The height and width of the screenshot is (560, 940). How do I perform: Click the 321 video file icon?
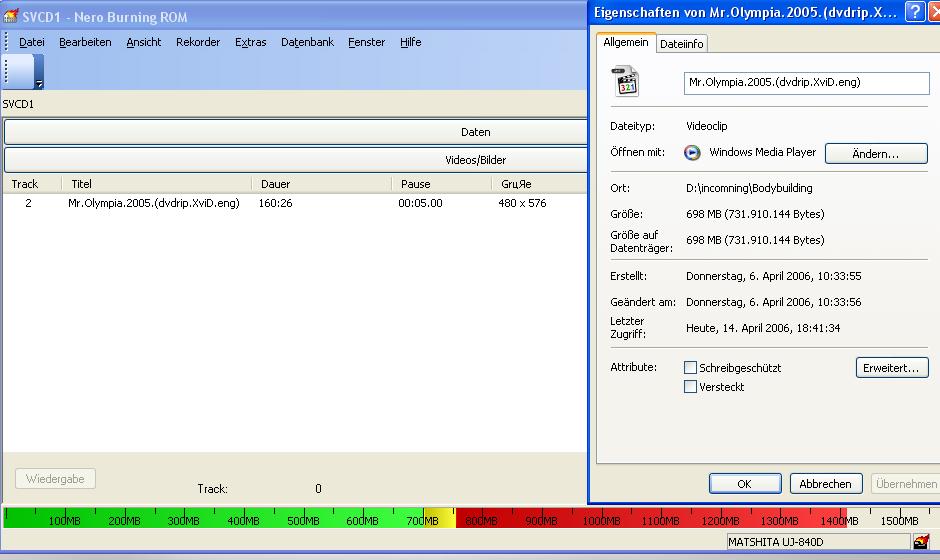point(627,83)
